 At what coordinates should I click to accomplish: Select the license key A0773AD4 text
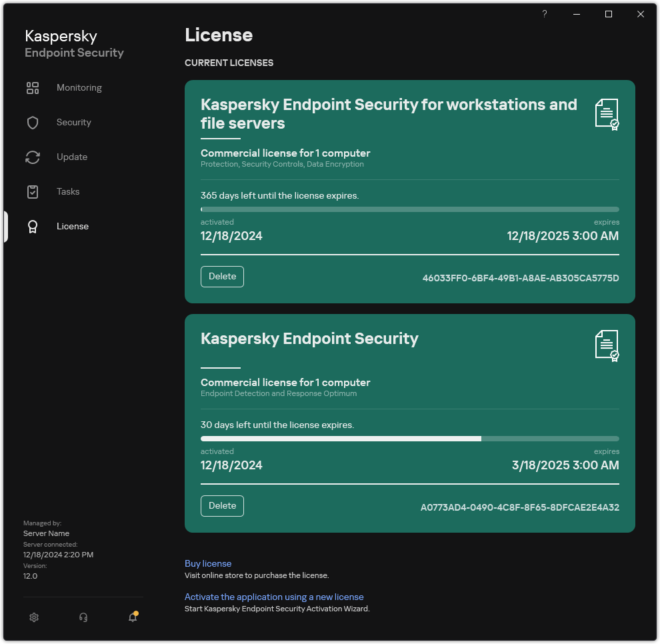[519, 507]
